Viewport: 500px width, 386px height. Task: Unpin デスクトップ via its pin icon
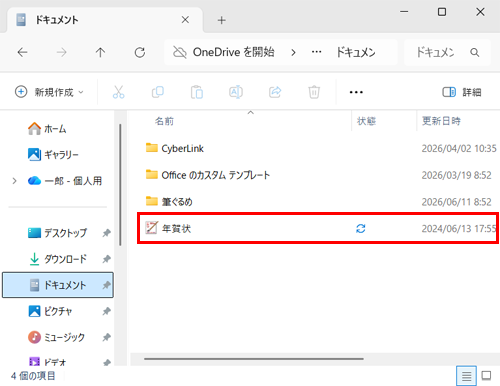[x=106, y=233]
